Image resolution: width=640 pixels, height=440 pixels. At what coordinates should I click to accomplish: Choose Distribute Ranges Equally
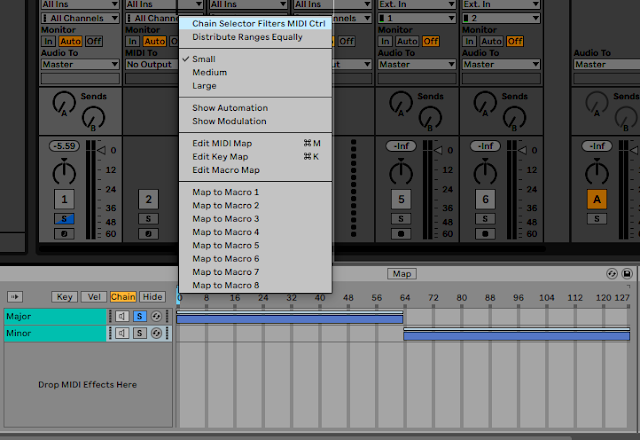(256, 37)
